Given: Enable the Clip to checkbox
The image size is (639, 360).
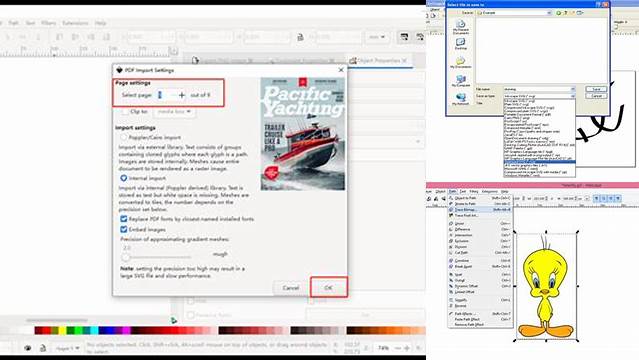Looking at the screenshot, I should (x=125, y=111).
